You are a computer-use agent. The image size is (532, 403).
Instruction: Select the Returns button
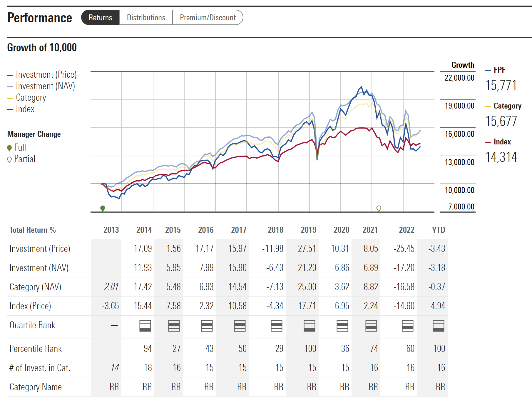pyautogui.click(x=100, y=17)
